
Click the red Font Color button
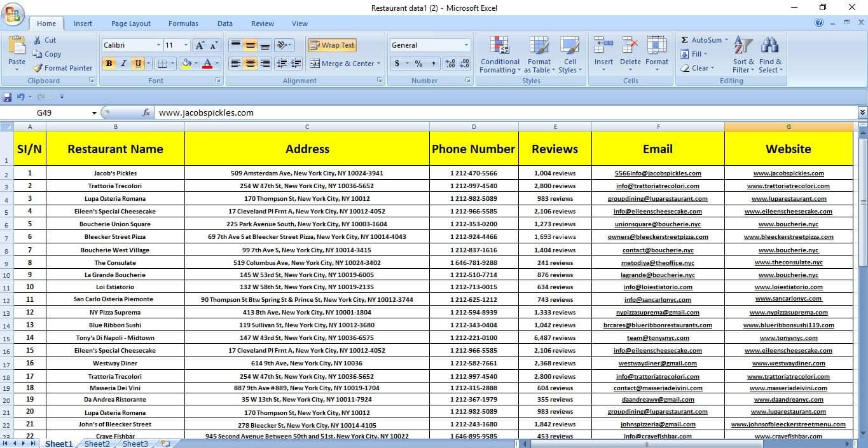(x=207, y=64)
